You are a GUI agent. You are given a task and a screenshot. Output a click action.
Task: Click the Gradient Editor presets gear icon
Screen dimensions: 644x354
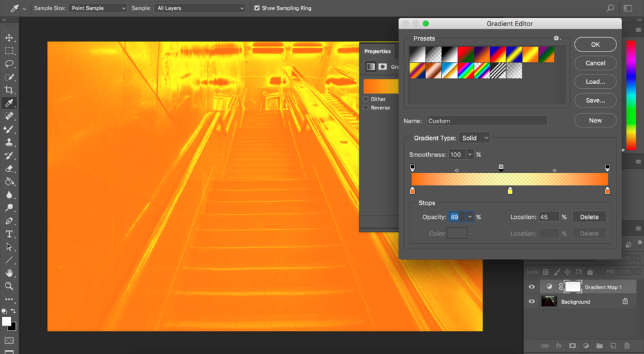(x=556, y=39)
